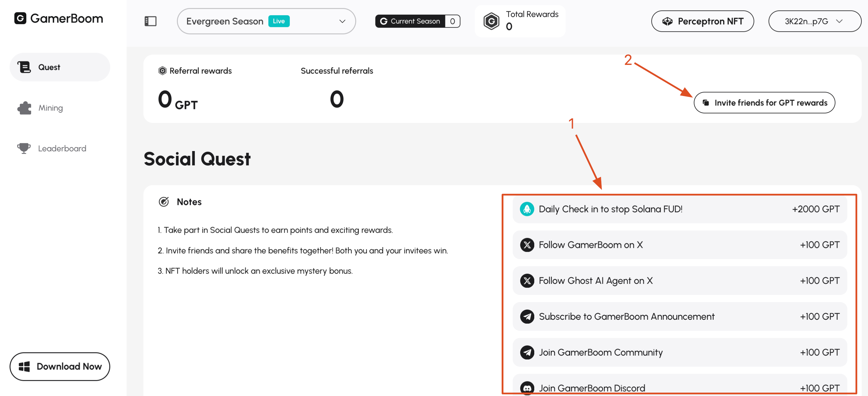The image size is (868, 396).
Task: Click the GamerBoom logo icon
Action: 20,18
